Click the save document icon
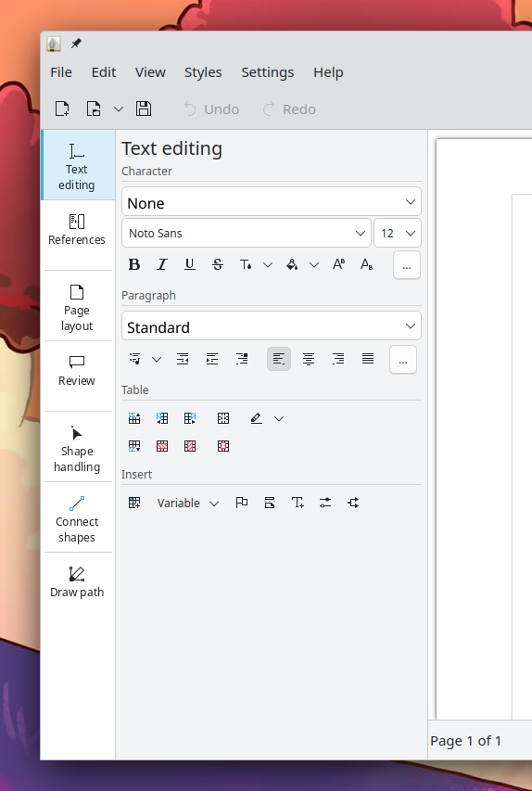This screenshot has height=791, width=532. [x=144, y=109]
